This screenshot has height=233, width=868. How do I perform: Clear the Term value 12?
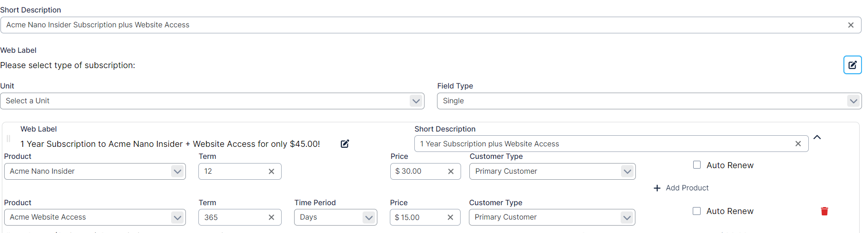(x=271, y=171)
